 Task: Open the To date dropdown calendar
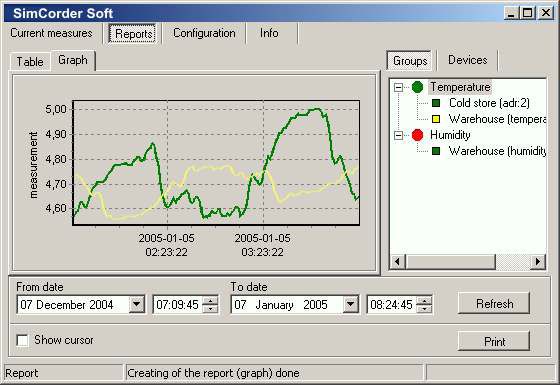click(351, 305)
